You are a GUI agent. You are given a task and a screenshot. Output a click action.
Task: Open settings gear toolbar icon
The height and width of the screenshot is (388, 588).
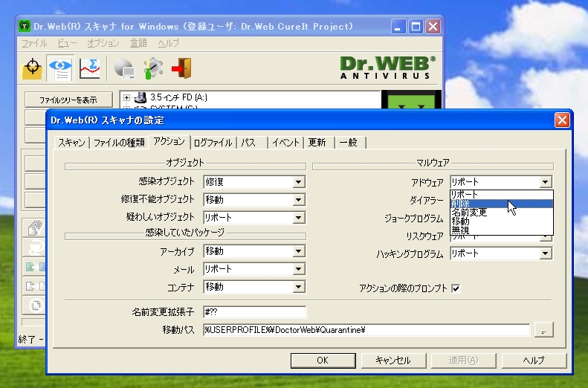pos(153,68)
